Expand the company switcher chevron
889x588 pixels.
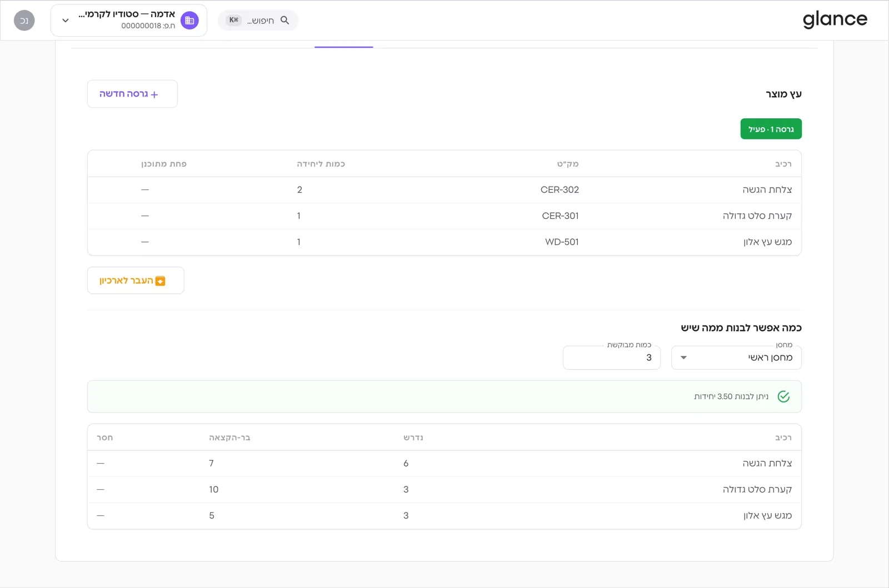point(66,21)
